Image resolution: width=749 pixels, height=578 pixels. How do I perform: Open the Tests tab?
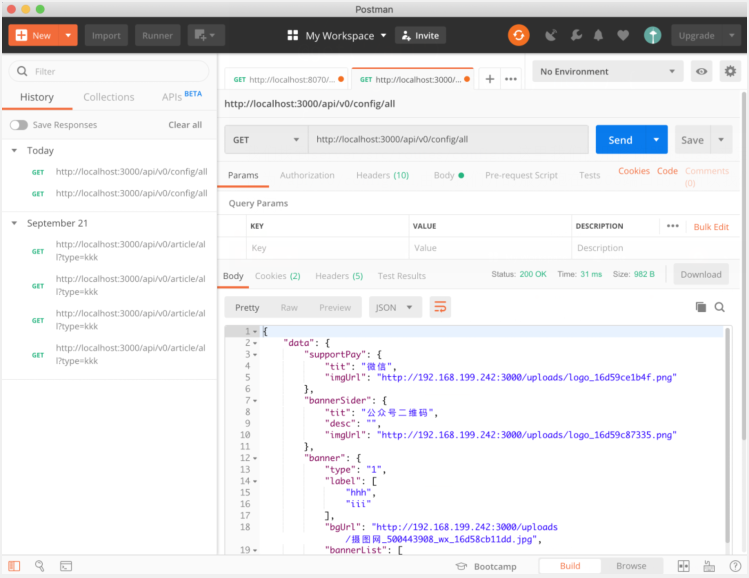[x=589, y=175]
